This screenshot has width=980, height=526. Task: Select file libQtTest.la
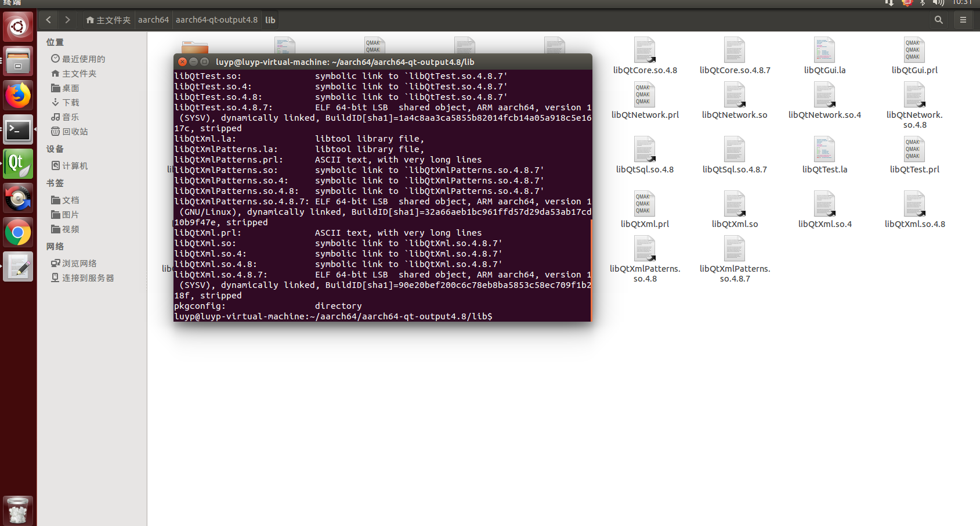pos(824,155)
